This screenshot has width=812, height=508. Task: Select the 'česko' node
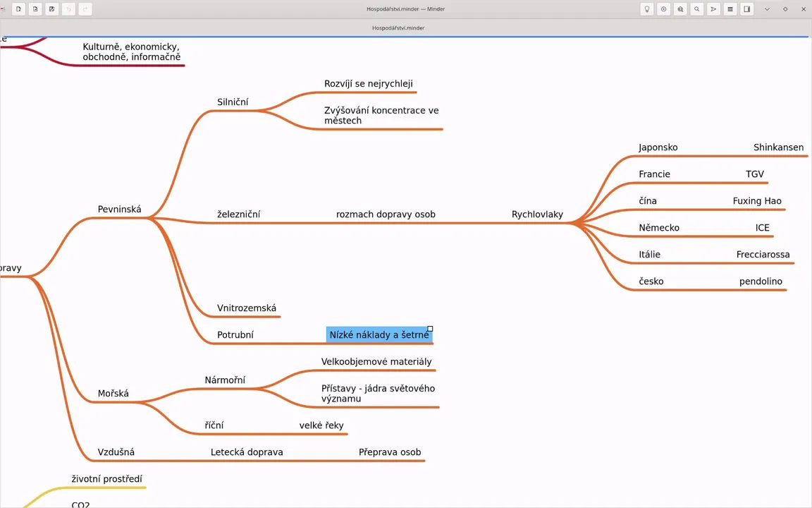(651, 282)
